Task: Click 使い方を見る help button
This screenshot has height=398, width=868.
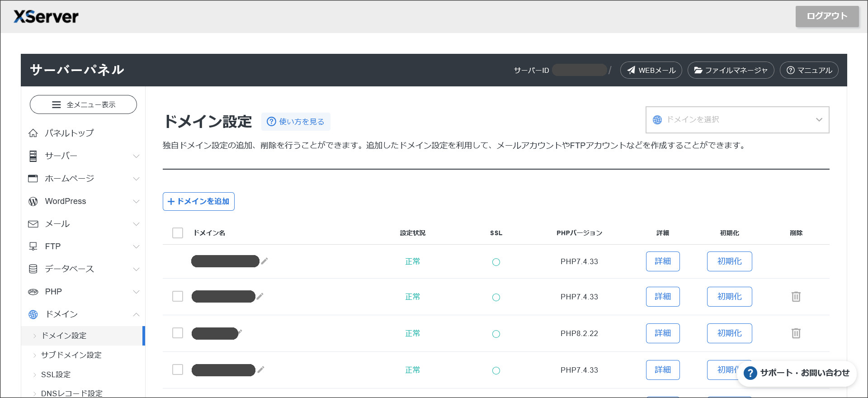Action: pos(296,122)
